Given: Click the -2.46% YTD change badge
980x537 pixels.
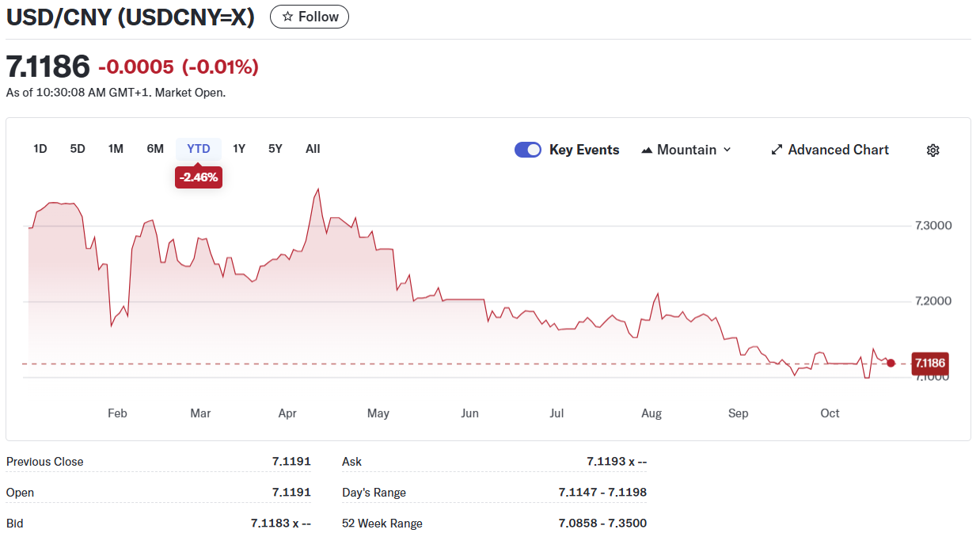Looking at the screenshot, I should [x=199, y=177].
